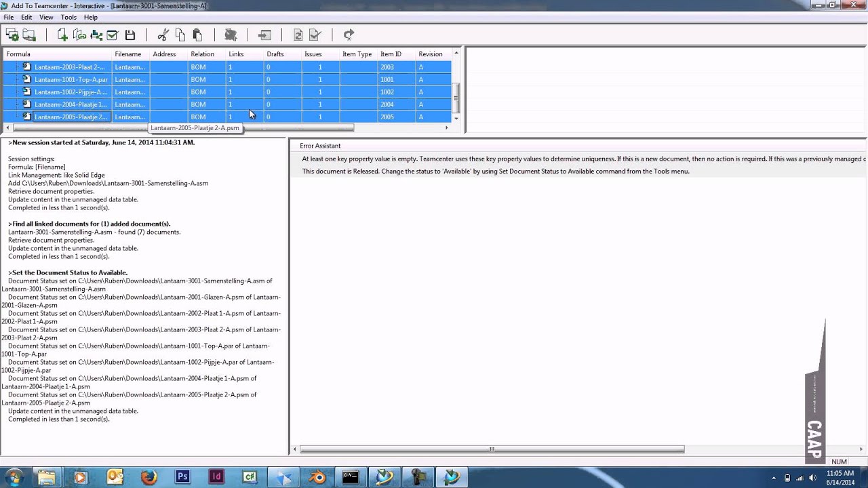Click the greyed-out check document icon
This screenshot has height=488, width=868.
click(x=315, y=35)
